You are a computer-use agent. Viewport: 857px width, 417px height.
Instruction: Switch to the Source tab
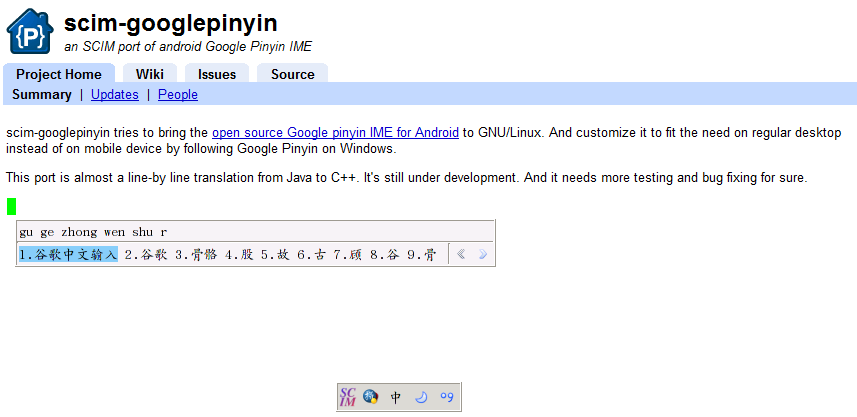tap(292, 74)
